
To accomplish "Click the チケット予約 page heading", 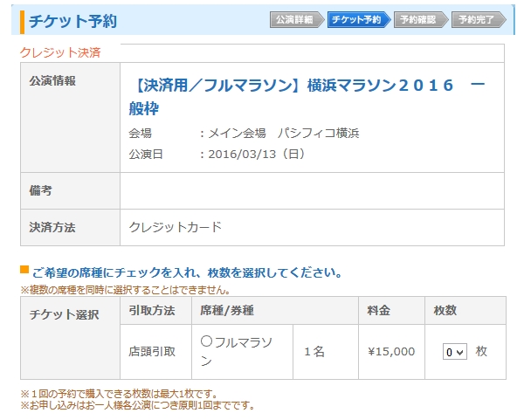I will tap(72, 21).
